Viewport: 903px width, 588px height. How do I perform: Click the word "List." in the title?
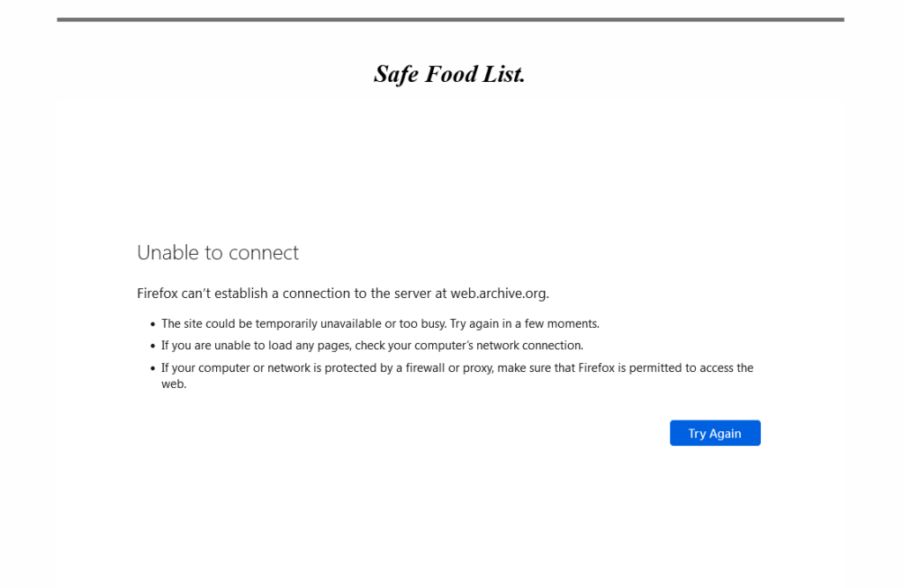504,74
